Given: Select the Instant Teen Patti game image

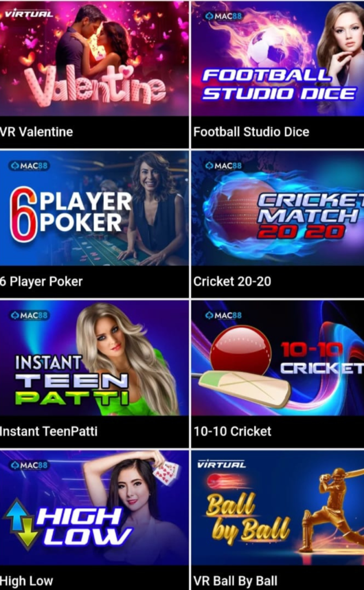Looking at the screenshot, I should click(94, 358).
